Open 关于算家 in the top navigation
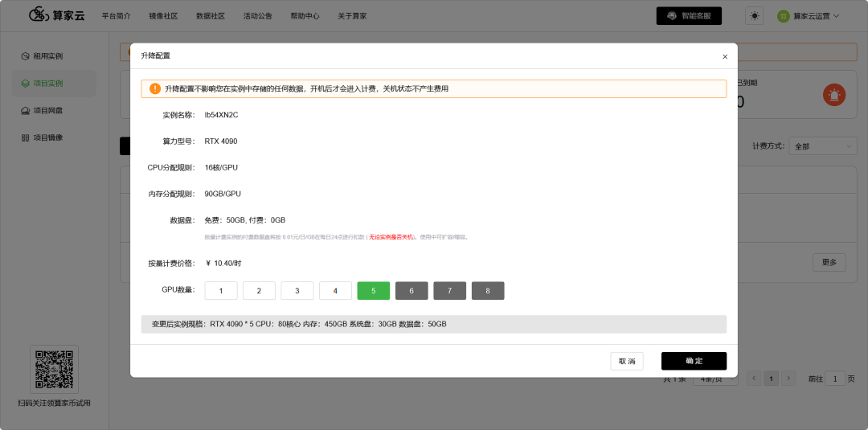868x430 pixels. click(x=352, y=16)
